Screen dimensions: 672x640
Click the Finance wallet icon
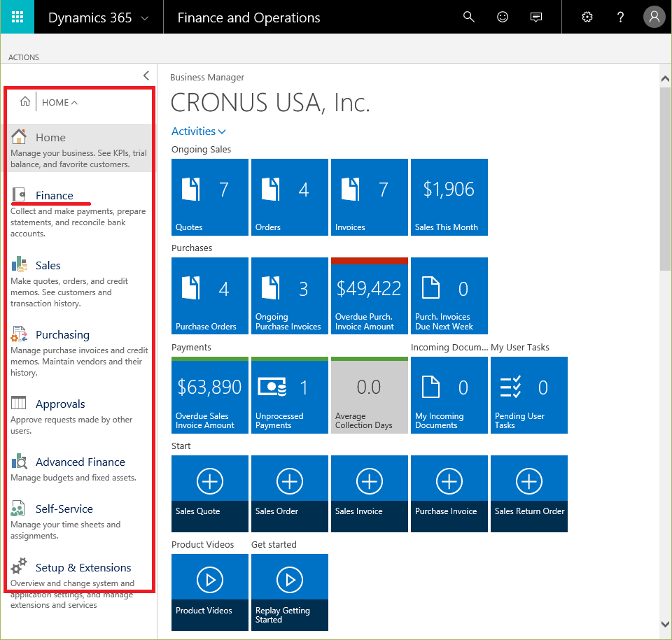[18, 194]
